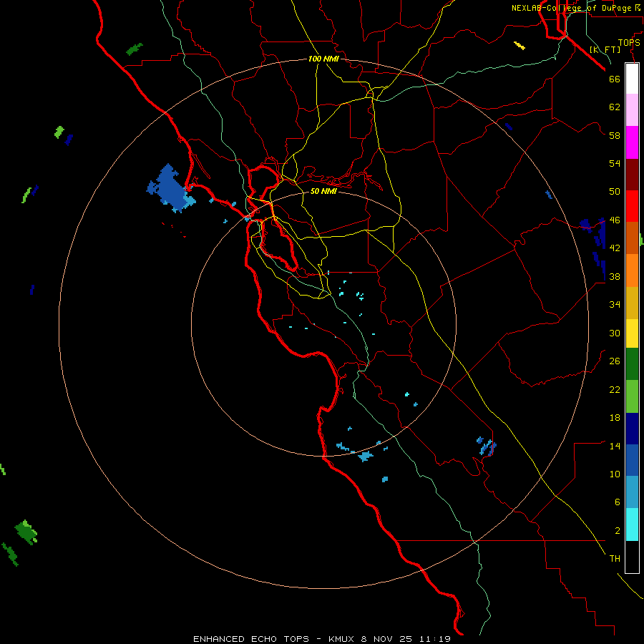
Task: Click the '11:19' time in the caption
Action: (435, 639)
